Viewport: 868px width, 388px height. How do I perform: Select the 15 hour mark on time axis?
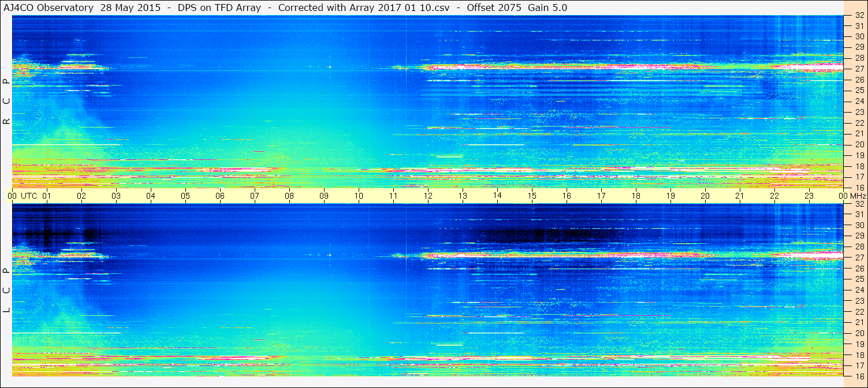tap(532, 196)
